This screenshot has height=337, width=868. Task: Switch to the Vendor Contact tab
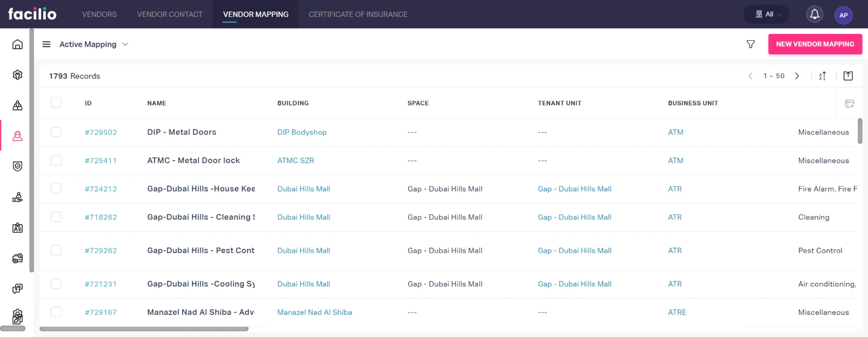(x=170, y=14)
